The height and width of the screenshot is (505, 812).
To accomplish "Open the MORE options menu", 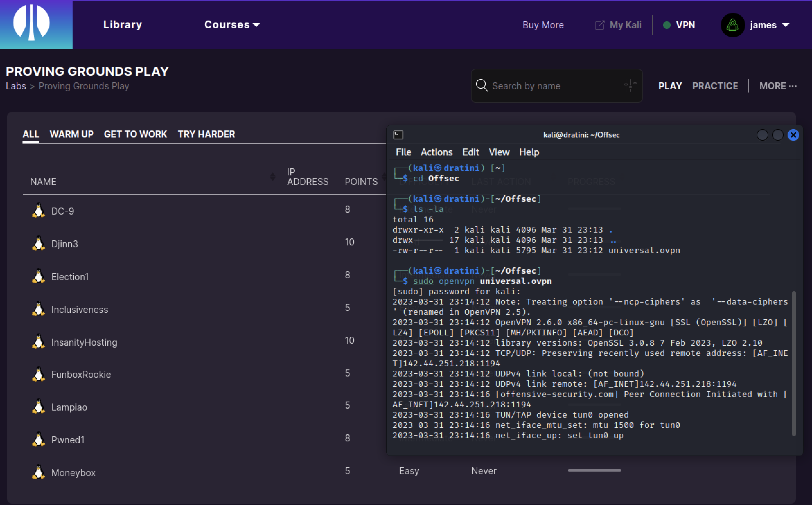I will pos(778,86).
